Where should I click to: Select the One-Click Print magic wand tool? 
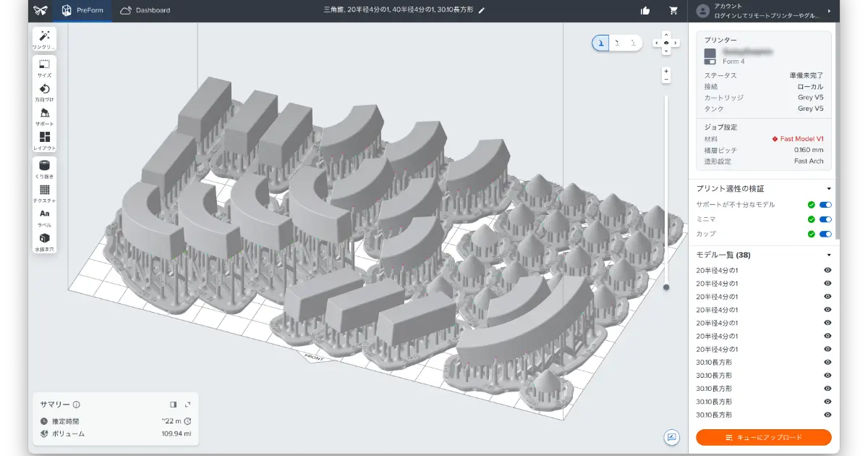coord(44,39)
